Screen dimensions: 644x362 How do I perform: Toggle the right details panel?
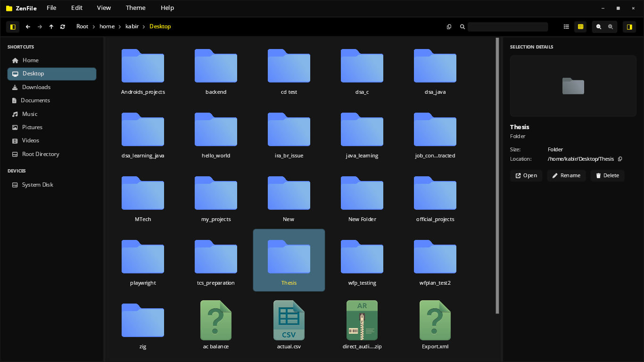(629, 27)
